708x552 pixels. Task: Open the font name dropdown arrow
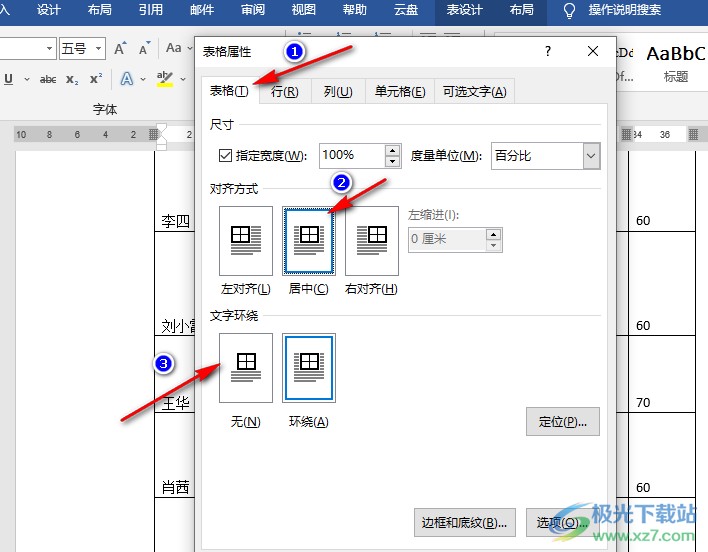point(49,48)
